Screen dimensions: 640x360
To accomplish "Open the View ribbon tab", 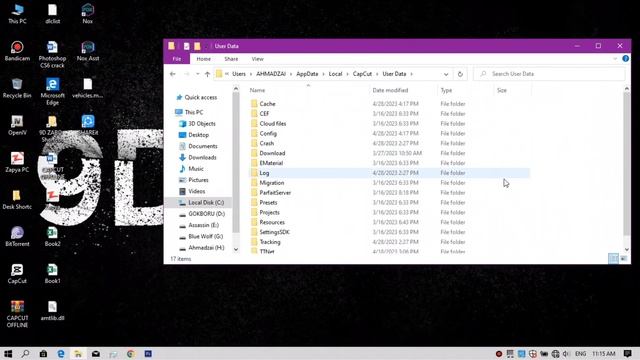I will coord(258,59).
